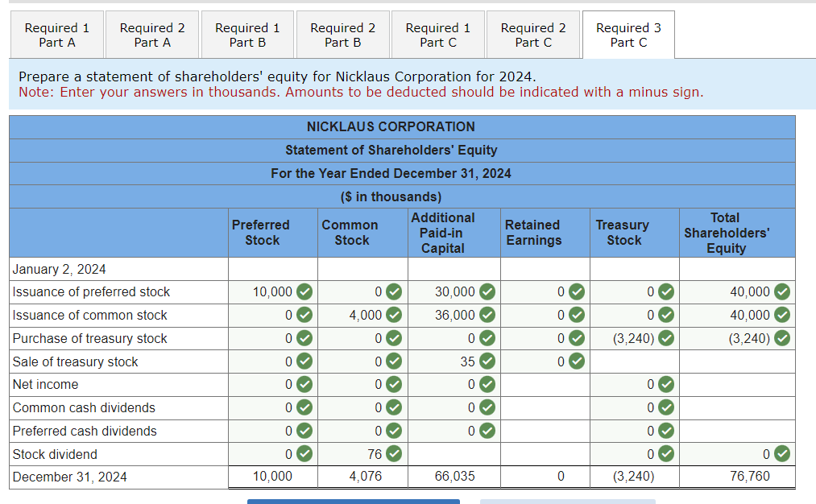
Task: Click Common cash dividends row label
Action: pyautogui.click(x=84, y=407)
